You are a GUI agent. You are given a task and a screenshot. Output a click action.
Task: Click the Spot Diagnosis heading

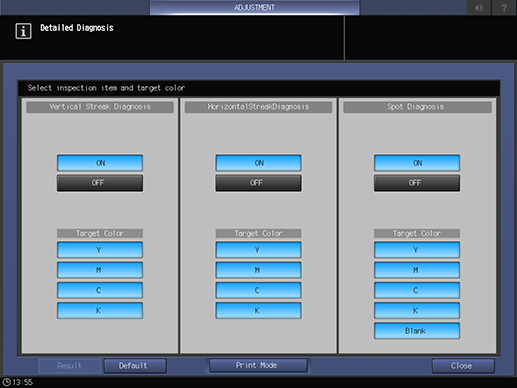[417, 107]
